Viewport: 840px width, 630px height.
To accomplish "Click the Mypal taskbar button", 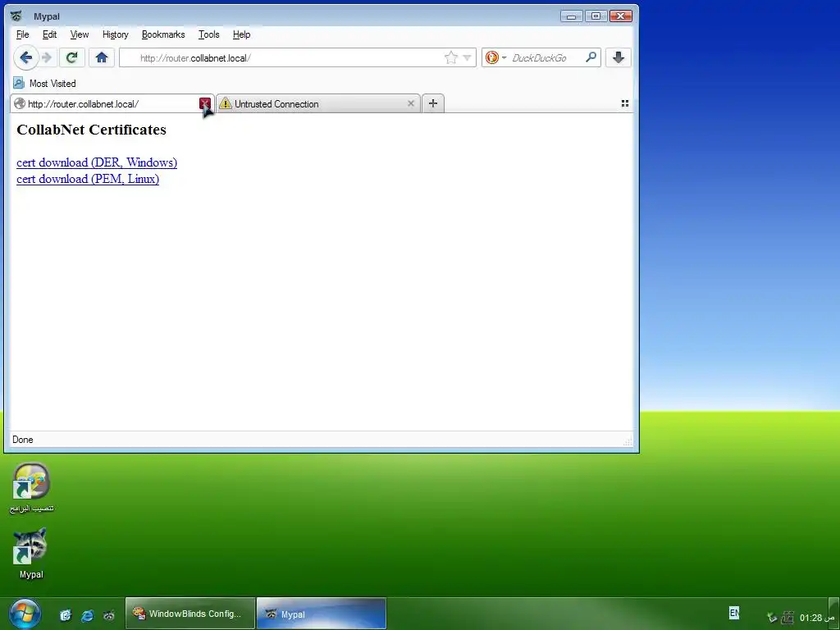I will tap(322, 614).
